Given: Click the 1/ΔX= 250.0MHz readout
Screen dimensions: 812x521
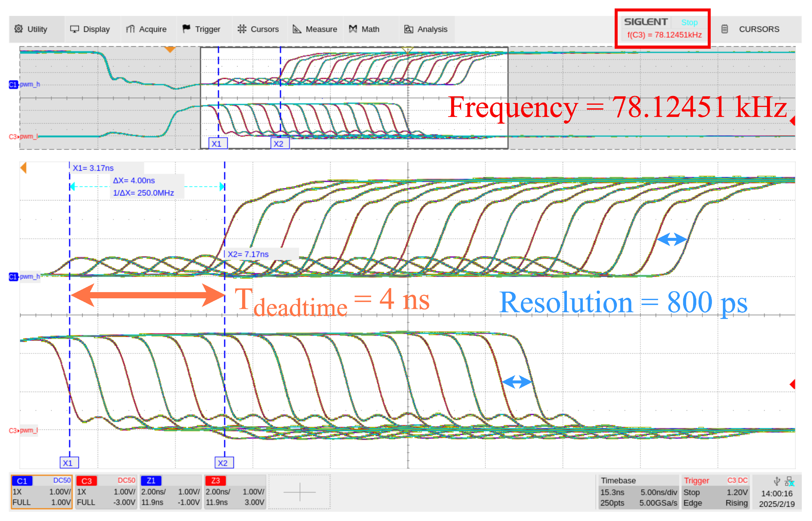Looking at the screenshot, I should tap(143, 193).
